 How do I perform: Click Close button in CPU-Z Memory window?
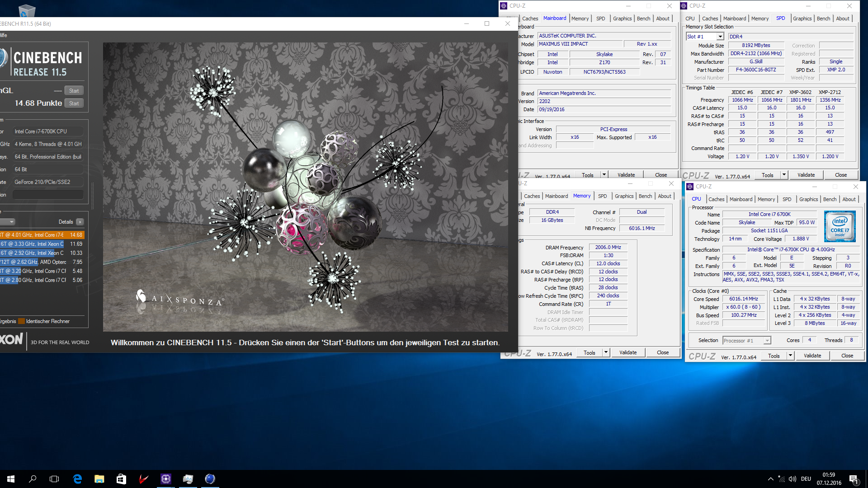663,353
